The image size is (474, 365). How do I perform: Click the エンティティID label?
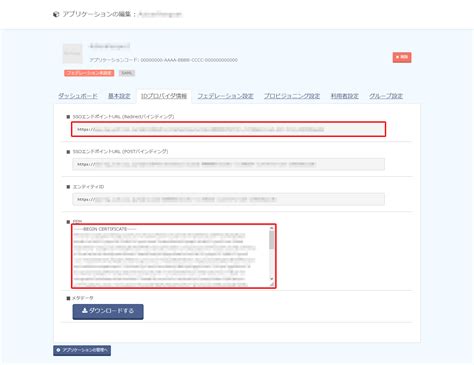point(88,187)
